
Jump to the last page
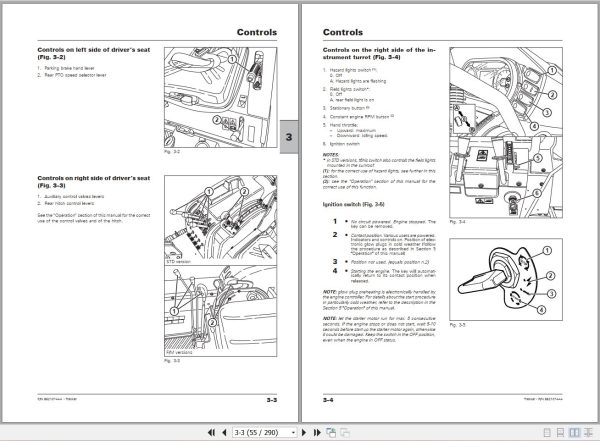[x=317, y=433]
